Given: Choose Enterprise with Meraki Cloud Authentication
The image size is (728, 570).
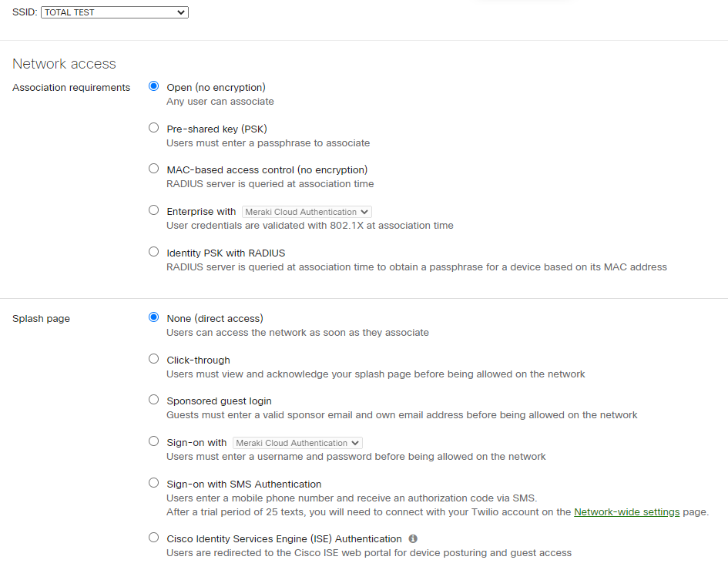Looking at the screenshot, I should 153,210.
